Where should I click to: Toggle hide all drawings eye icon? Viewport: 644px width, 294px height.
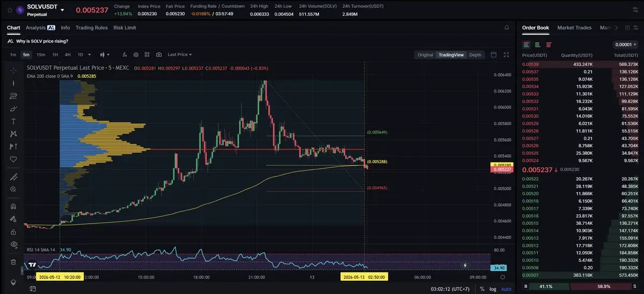click(13, 245)
